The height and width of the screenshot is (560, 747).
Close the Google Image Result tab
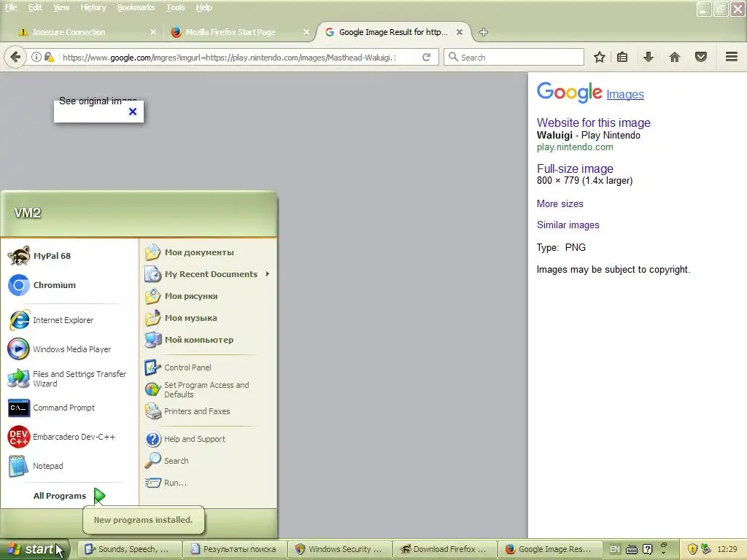(460, 32)
